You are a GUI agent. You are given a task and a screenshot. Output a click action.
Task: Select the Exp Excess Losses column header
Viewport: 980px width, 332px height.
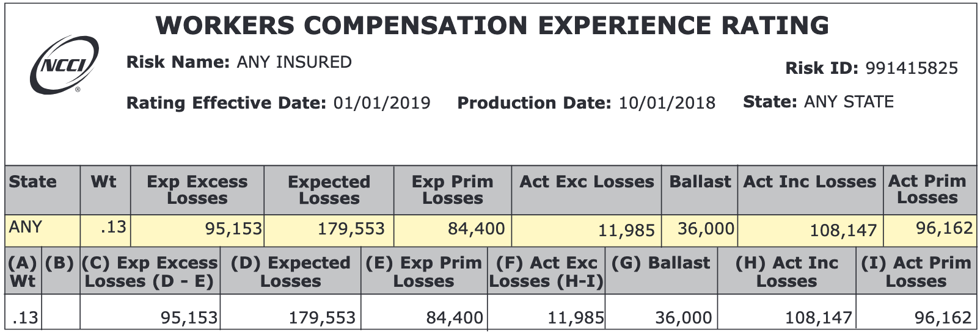pos(197,190)
